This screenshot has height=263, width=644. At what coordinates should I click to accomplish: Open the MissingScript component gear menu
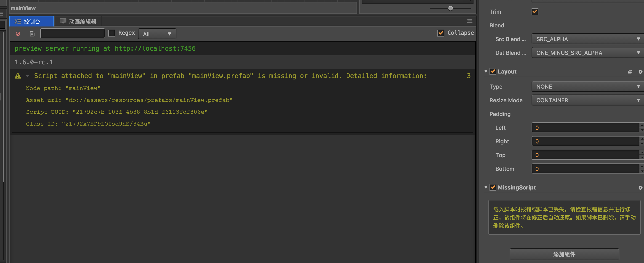tap(640, 188)
